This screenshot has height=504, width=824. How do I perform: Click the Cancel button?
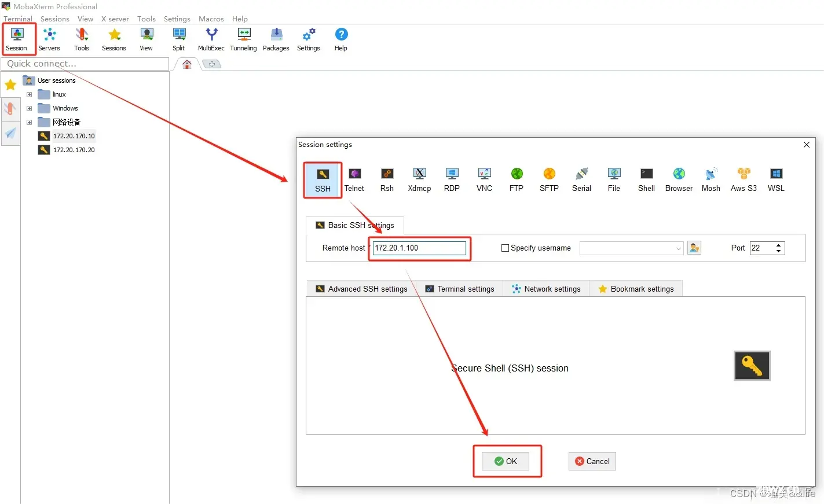(592, 461)
